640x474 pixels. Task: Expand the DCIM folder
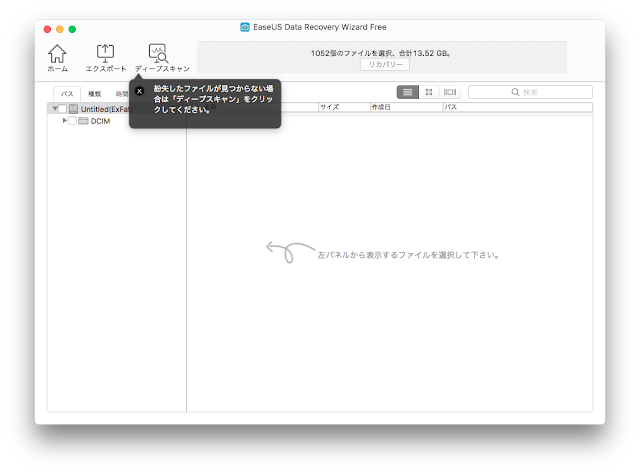tap(64, 120)
